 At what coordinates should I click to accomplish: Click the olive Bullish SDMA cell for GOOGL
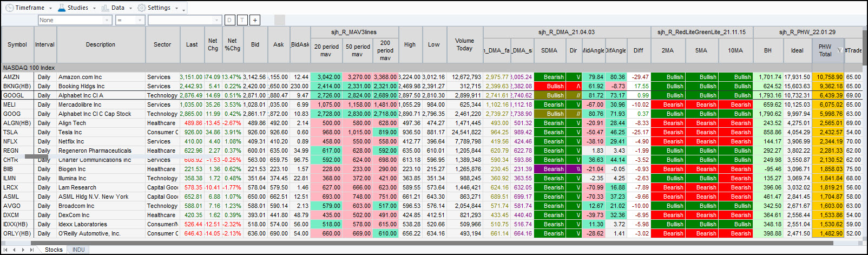(x=549, y=95)
